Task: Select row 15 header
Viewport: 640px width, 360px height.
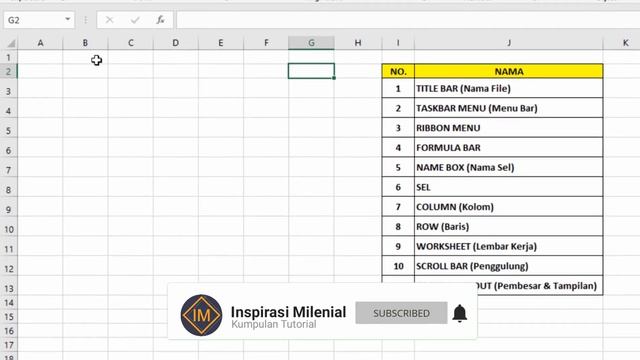Action: coord(9,317)
